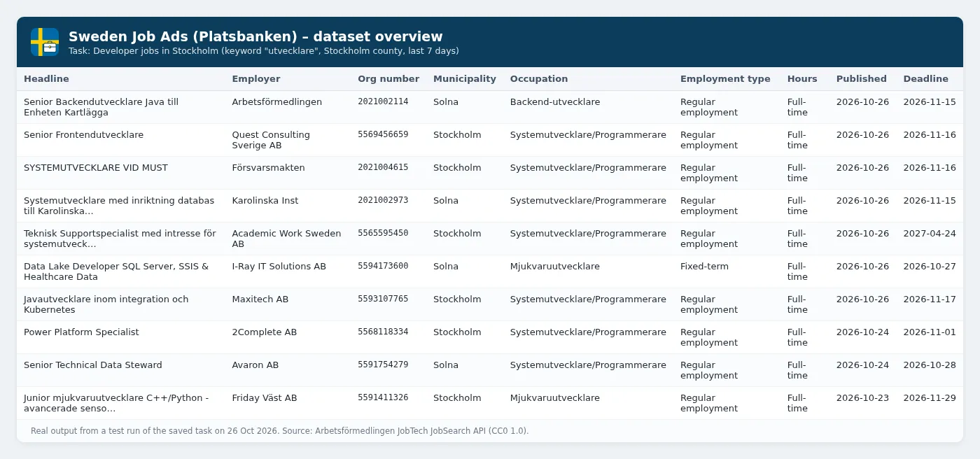Click the Employment type column header

pos(725,79)
